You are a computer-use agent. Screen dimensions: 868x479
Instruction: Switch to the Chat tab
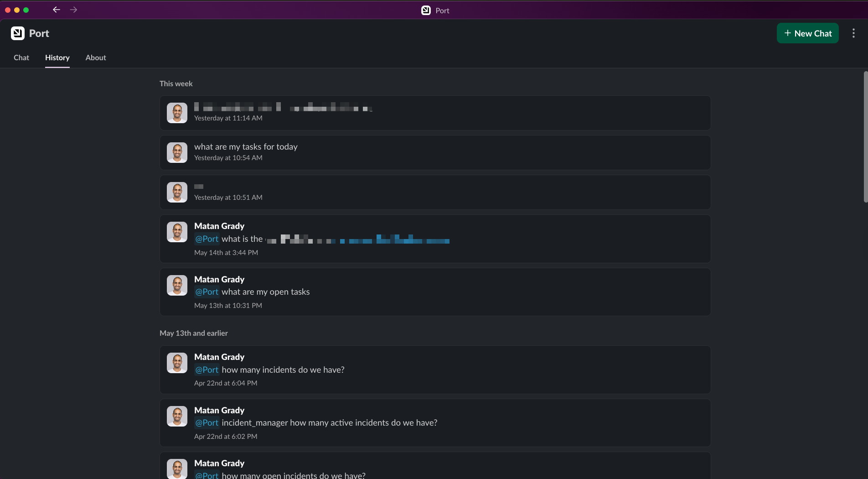point(21,57)
